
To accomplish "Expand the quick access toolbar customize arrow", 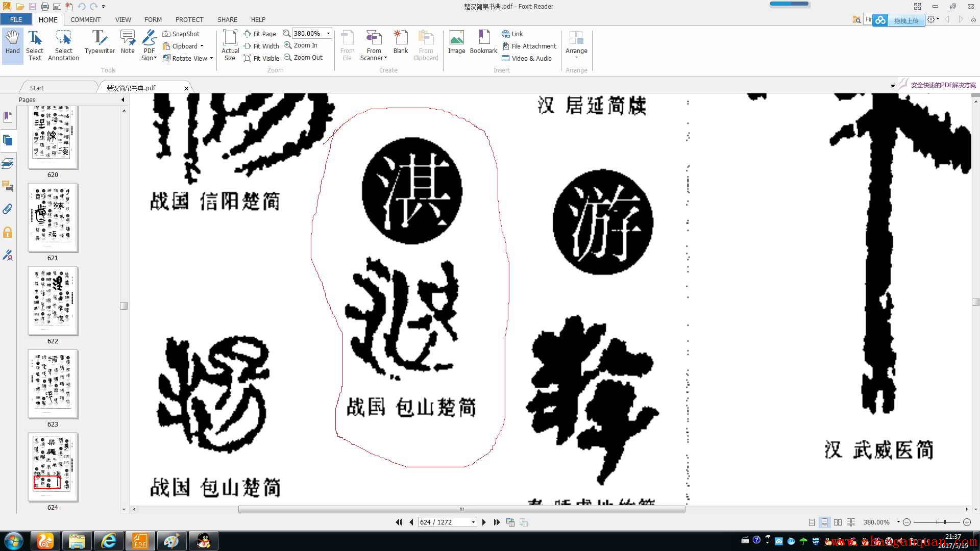I will click(x=103, y=7).
